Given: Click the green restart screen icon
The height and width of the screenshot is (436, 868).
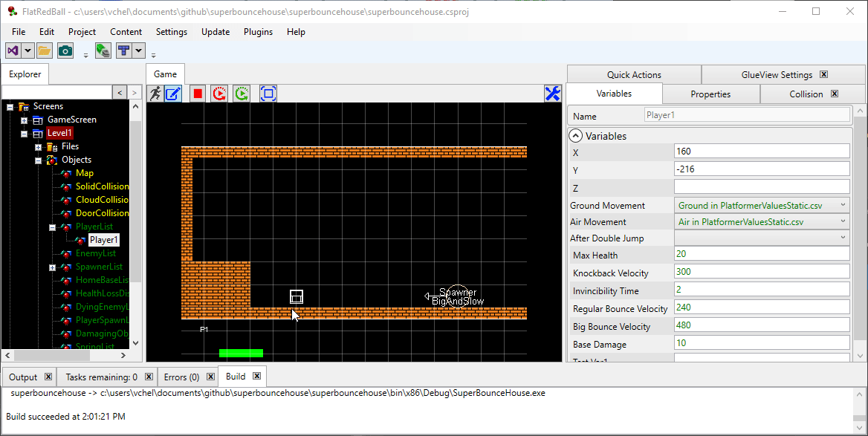Looking at the screenshot, I should click(242, 94).
